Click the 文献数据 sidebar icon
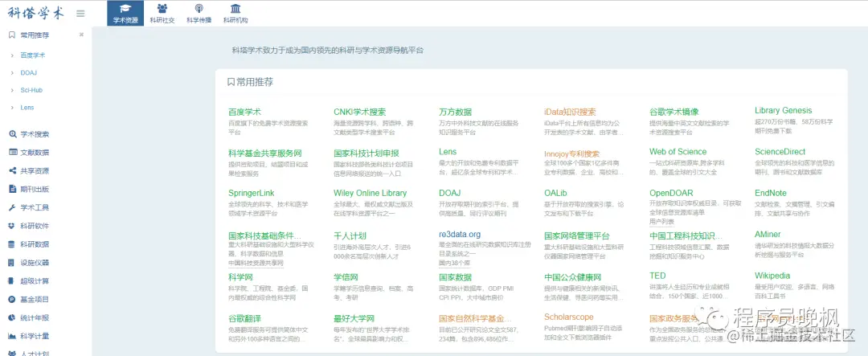Image resolution: width=868 pixels, height=356 pixels. coord(12,152)
